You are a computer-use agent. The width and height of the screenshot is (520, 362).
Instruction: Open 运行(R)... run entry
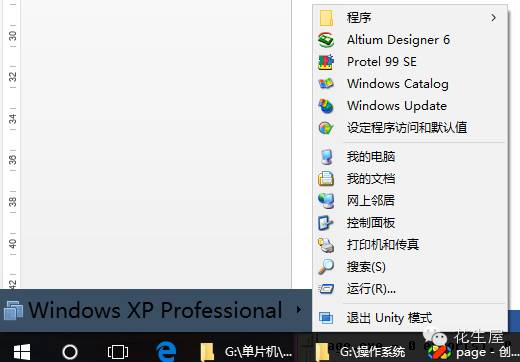pyautogui.click(x=371, y=289)
